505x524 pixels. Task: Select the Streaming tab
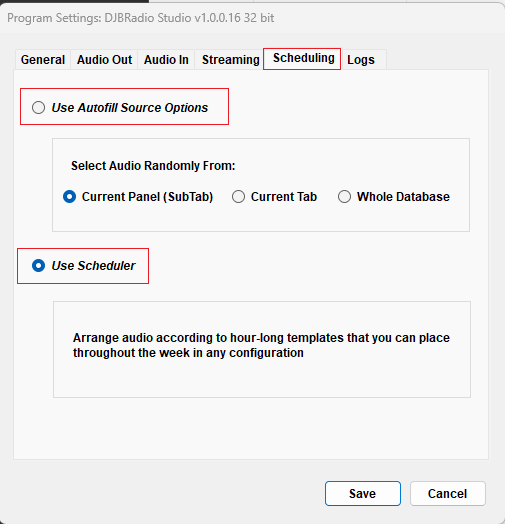point(230,60)
